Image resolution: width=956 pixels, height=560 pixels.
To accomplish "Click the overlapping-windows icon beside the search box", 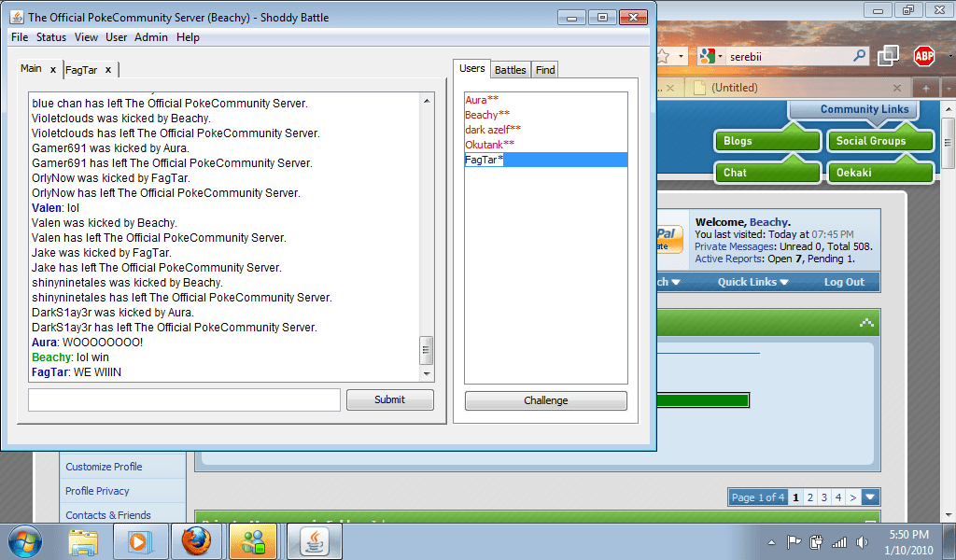I will (888, 56).
